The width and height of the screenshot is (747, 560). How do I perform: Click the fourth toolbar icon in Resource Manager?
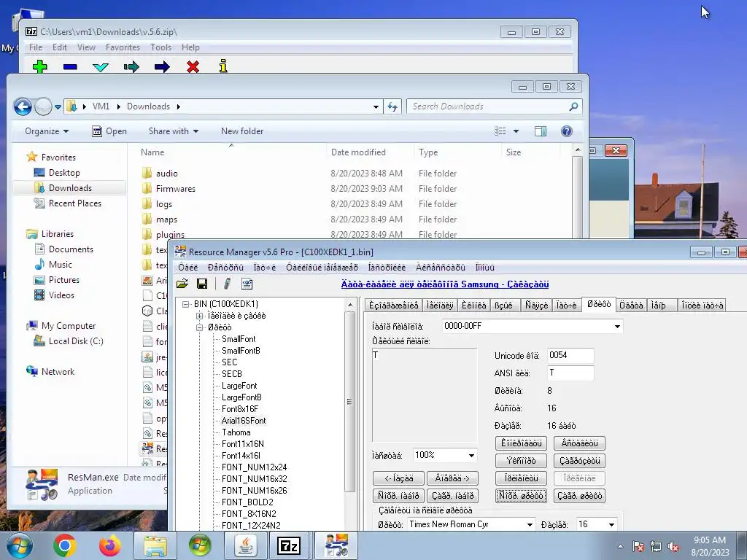pos(247,284)
